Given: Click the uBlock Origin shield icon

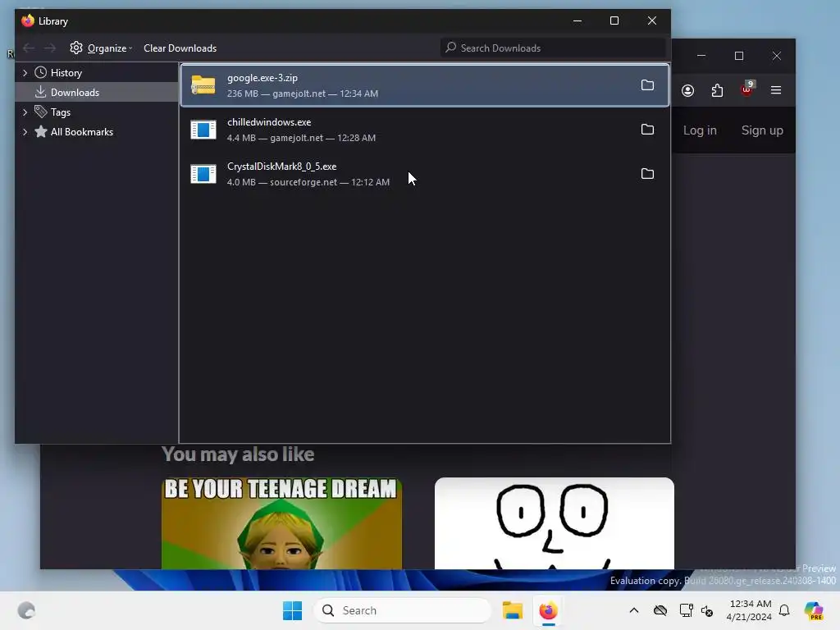Looking at the screenshot, I should [746, 89].
